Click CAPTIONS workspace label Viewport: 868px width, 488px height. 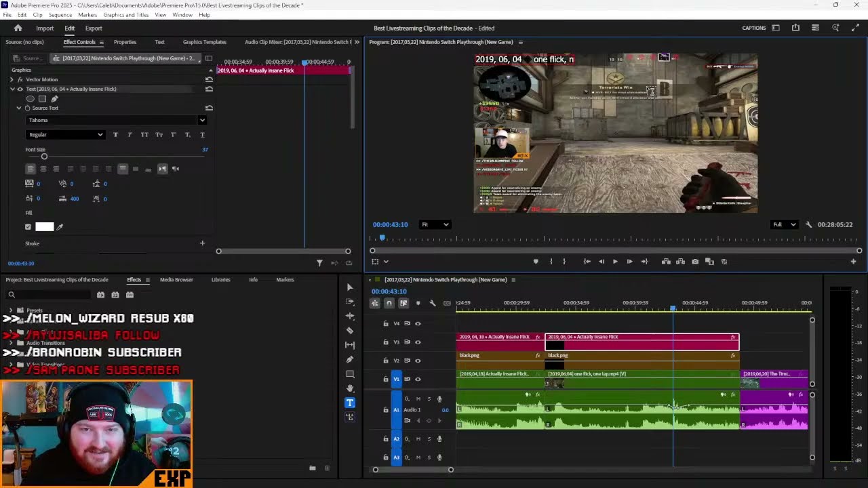point(753,28)
